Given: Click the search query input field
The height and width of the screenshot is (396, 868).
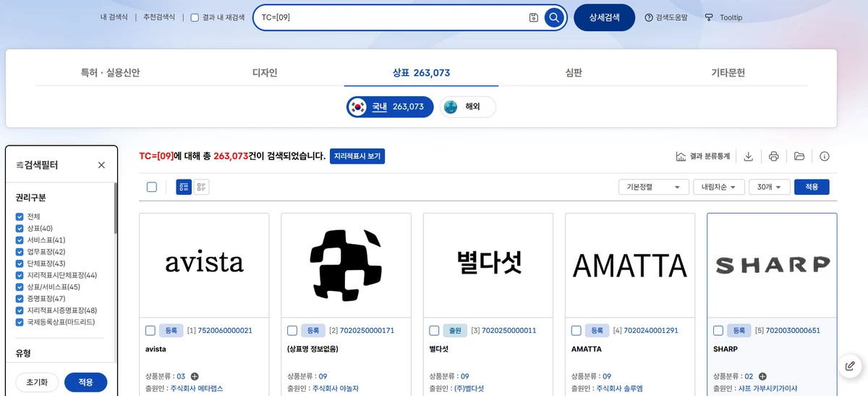Looking at the screenshot, I should (x=391, y=17).
